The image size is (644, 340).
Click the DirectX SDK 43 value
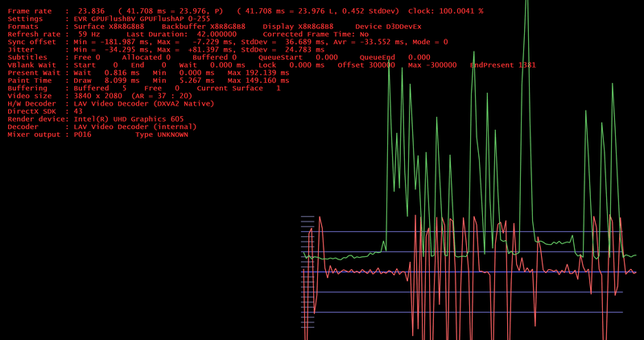pyautogui.click(x=78, y=111)
